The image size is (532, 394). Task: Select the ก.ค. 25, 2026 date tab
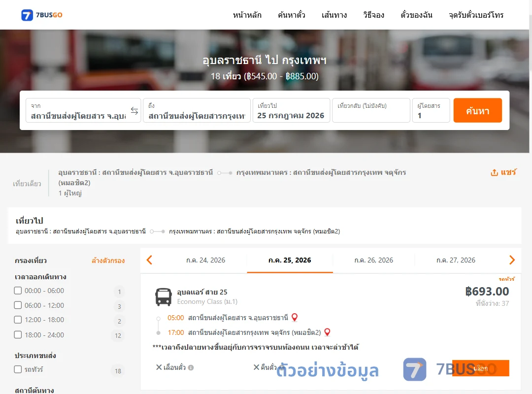(x=290, y=261)
